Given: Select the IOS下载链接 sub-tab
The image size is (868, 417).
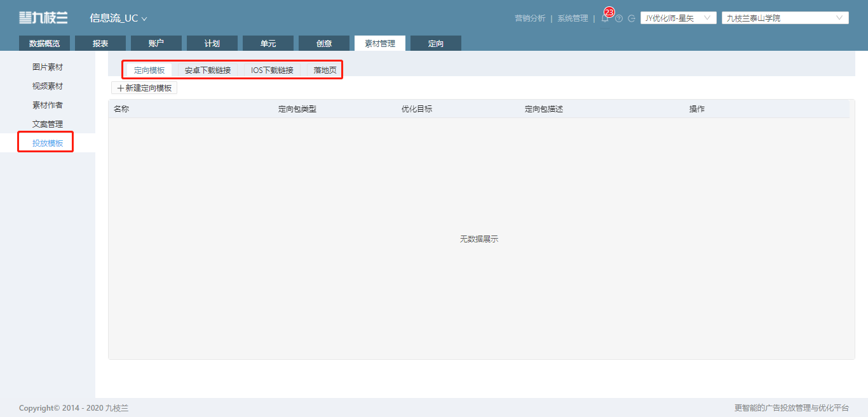Looking at the screenshot, I should click(x=272, y=70).
